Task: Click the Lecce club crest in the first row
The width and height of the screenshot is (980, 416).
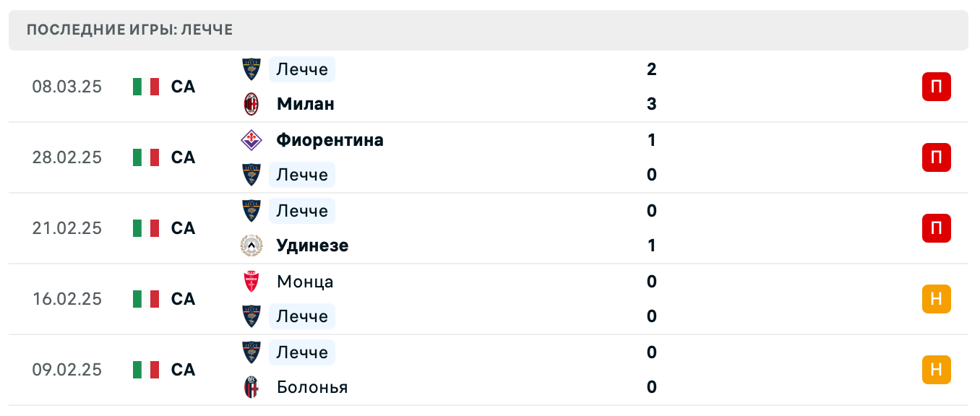Action: (x=252, y=69)
